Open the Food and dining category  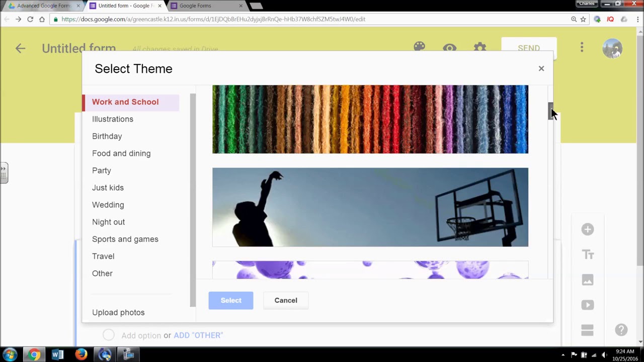(x=121, y=153)
